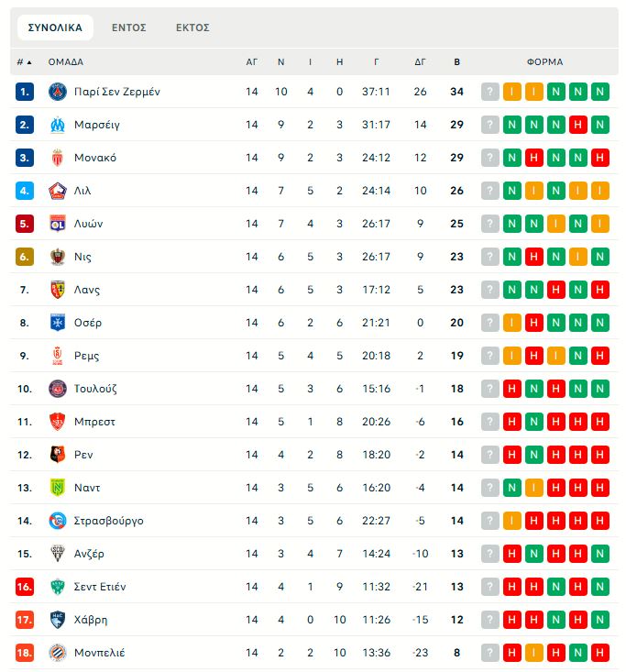Select the ΣΥΝΟΛΙΚΑ tab
Viewport: 626px width, 672px height.
tap(55, 28)
